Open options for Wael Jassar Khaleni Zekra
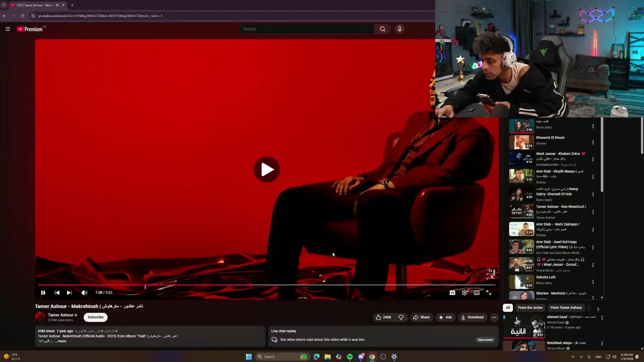This screenshot has height=362, width=644. (x=593, y=159)
